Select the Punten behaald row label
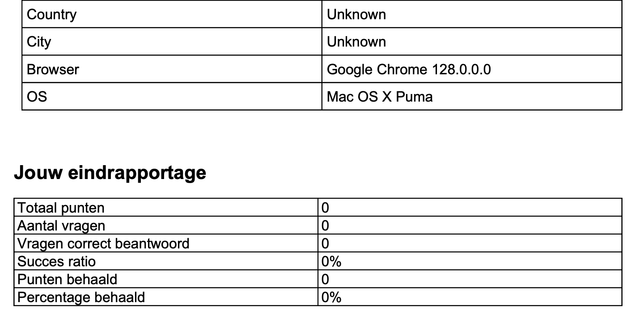This screenshot has height=333, width=644. coord(67,279)
